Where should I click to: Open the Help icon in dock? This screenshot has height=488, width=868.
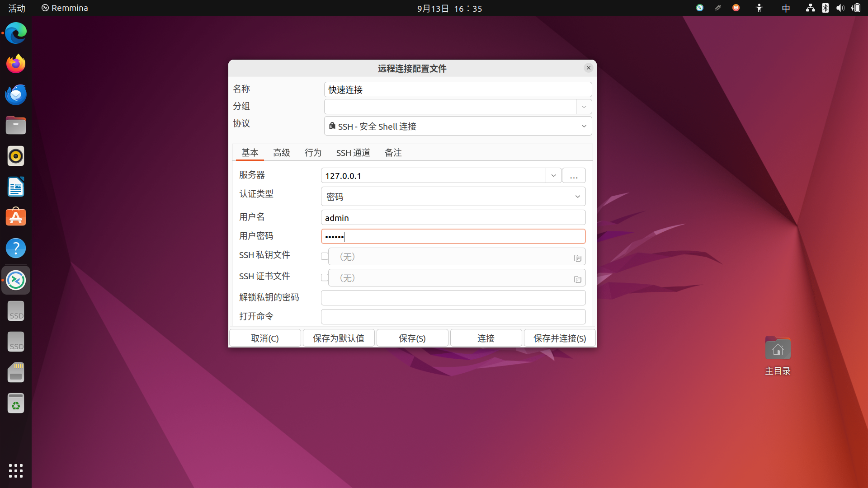[16, 248]
